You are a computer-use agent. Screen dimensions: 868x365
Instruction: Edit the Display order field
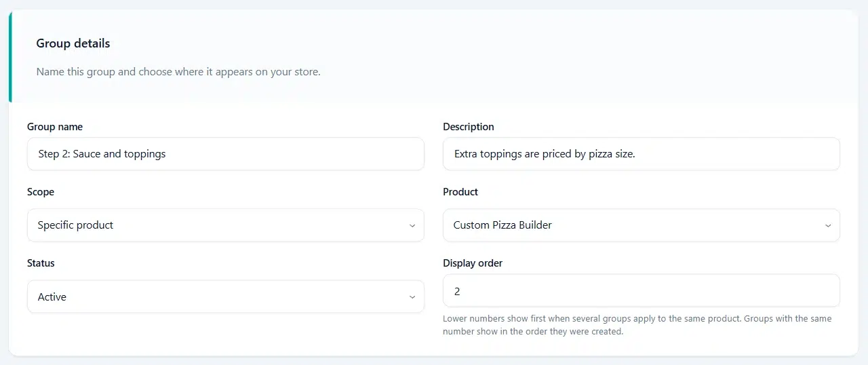click(642, 291)
